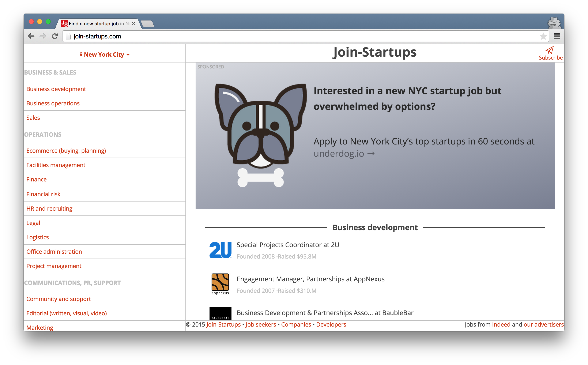Click the browser back arrow

(31, 36)
